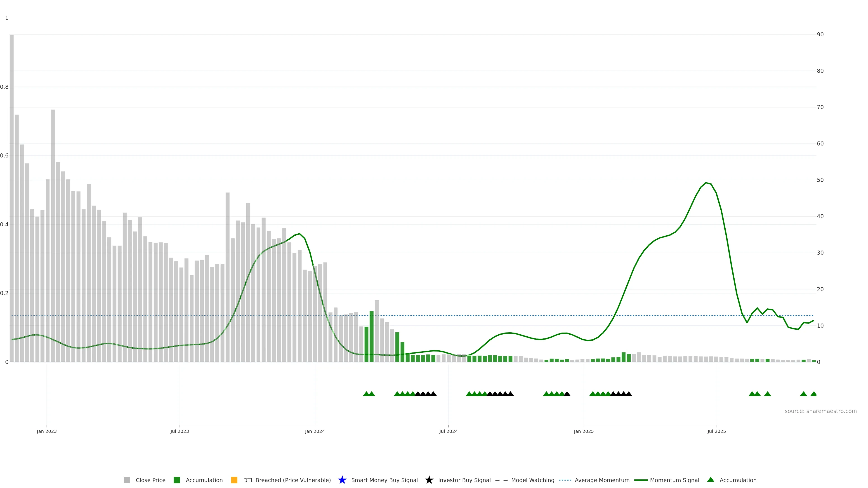Click the orange DTL Breached legend swatch

tap(234, 480)
